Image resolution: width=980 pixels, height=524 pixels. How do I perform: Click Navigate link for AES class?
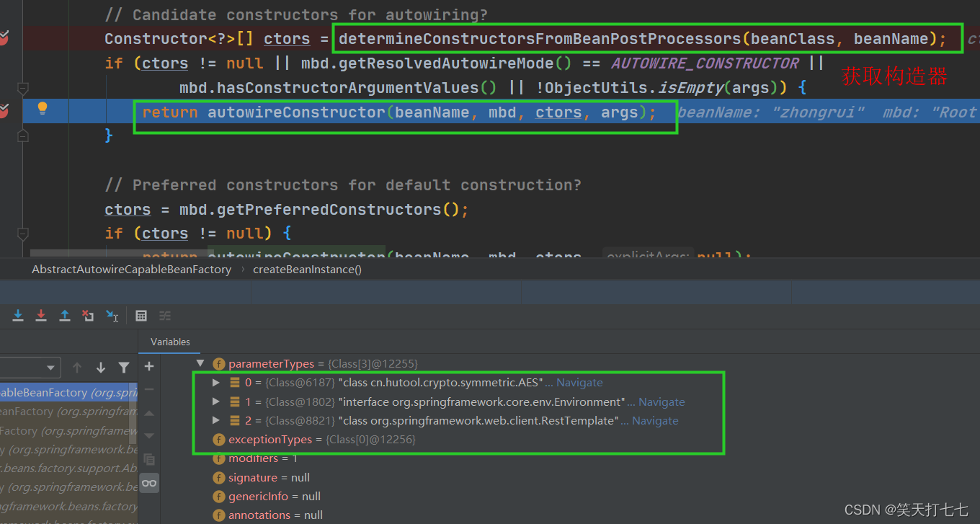579,383
